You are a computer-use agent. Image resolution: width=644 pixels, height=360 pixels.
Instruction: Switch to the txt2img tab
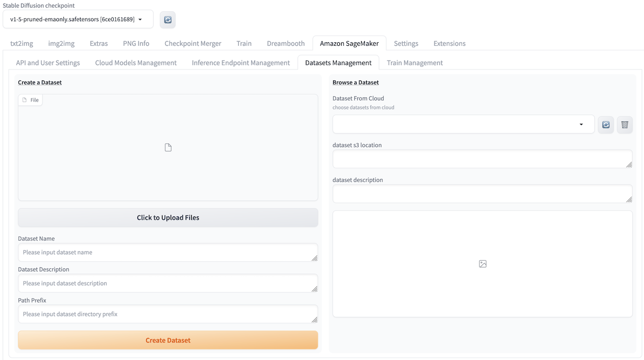[x=22, y=43]
